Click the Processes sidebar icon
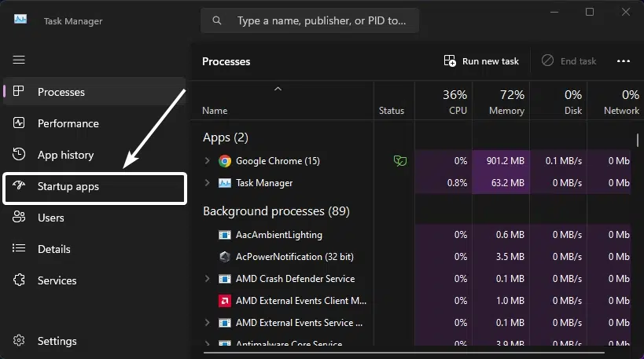Screen dimensions: 644x359 (x=19, y=91)
